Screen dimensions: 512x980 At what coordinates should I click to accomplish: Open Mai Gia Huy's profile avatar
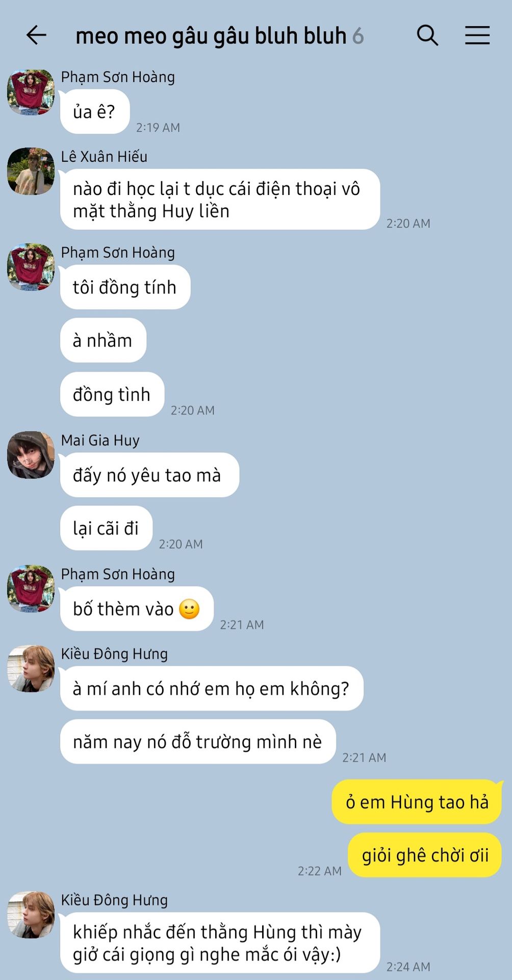tap(31, 455)
